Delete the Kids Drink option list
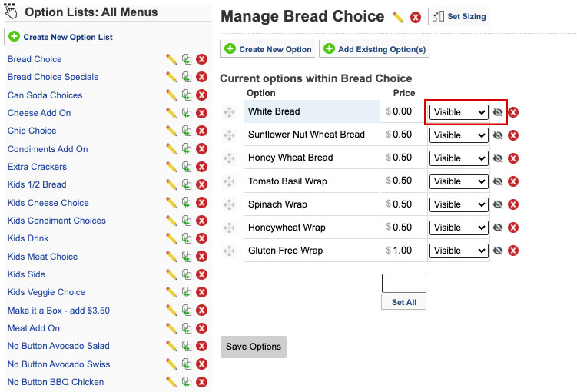Image resolution: width=577 pixels, height=392 pixels. [201, 238]
